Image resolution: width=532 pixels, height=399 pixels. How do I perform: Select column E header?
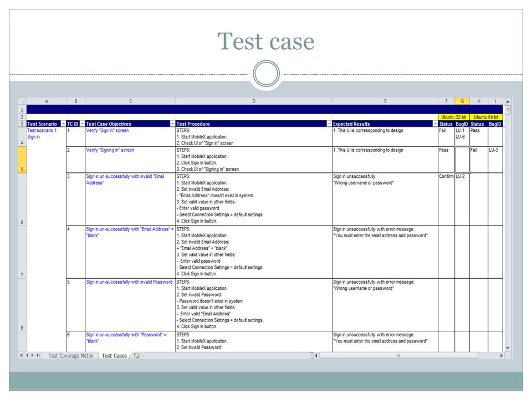click(385, 101)
